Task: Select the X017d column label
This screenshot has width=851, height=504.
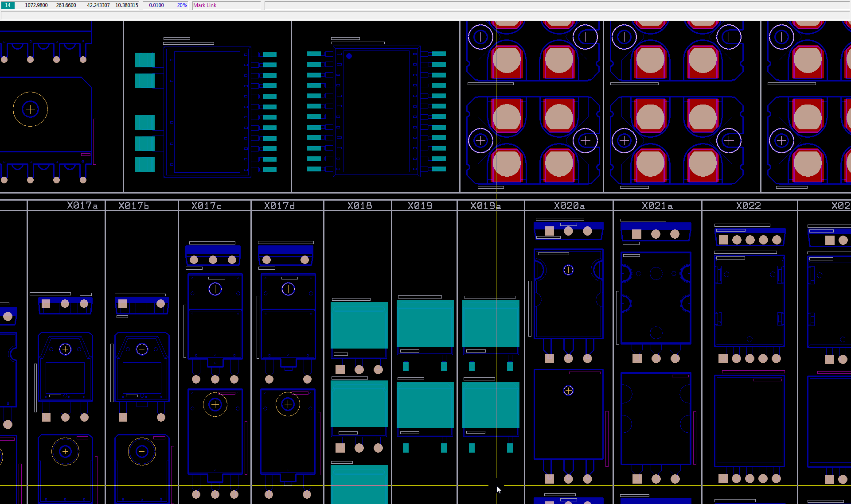Action: point(280,205)
